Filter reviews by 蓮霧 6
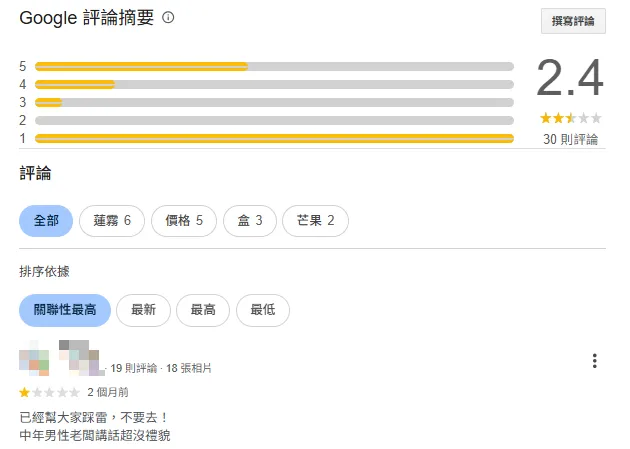 112,220
